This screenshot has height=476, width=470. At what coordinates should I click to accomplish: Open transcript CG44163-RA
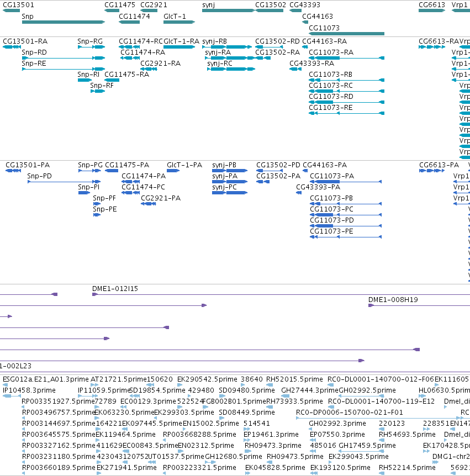[305, 47]
